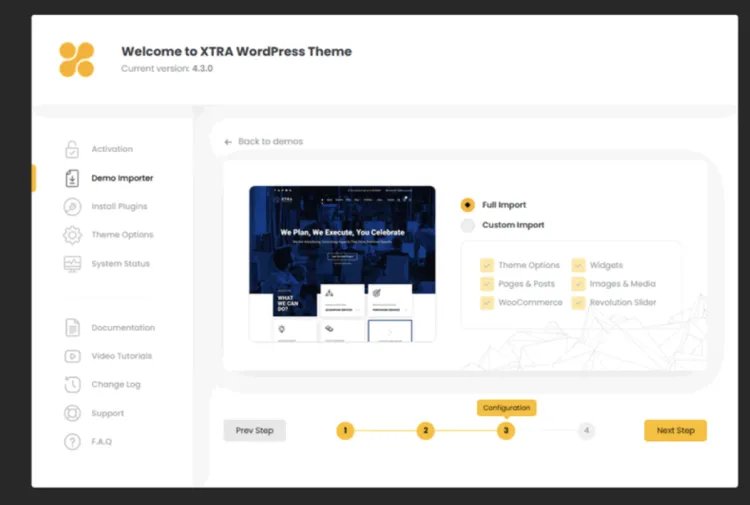Open Theme Options in sidebar
This screenshot has width=750, height=505.
pyautogui.click(x=122, y=235)
